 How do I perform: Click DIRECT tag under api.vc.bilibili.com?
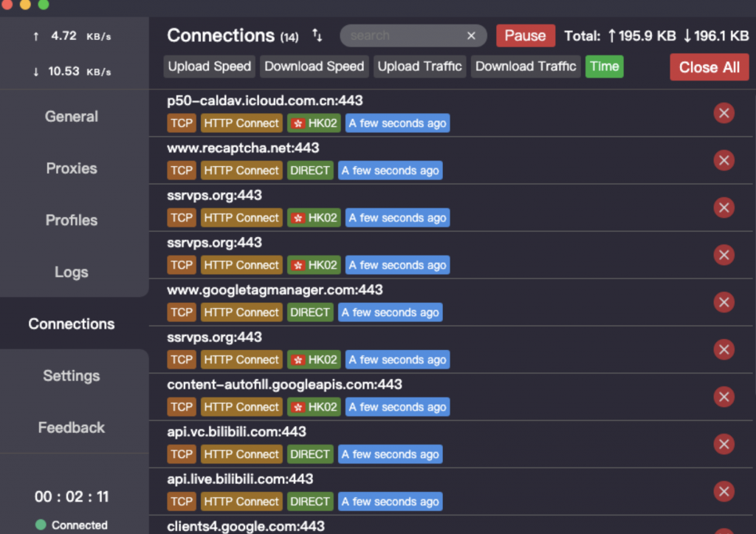[310, 454]
